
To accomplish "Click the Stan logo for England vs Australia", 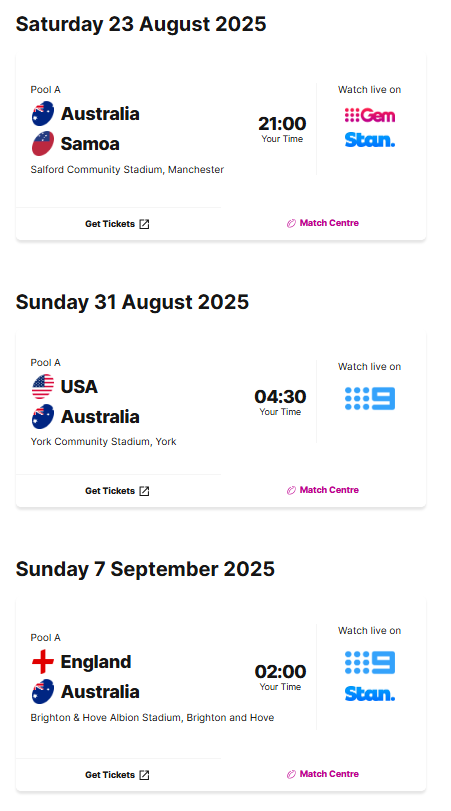I will coord(370,694).
